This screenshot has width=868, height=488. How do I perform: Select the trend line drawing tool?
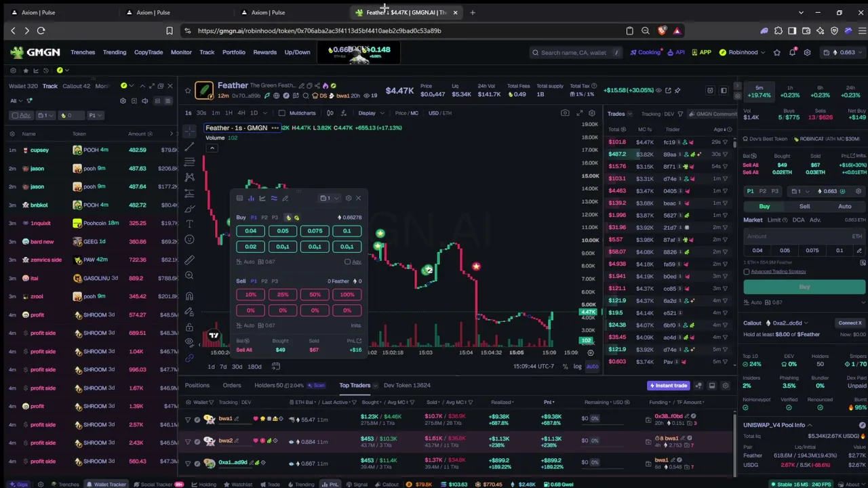[x=189, y=146]
